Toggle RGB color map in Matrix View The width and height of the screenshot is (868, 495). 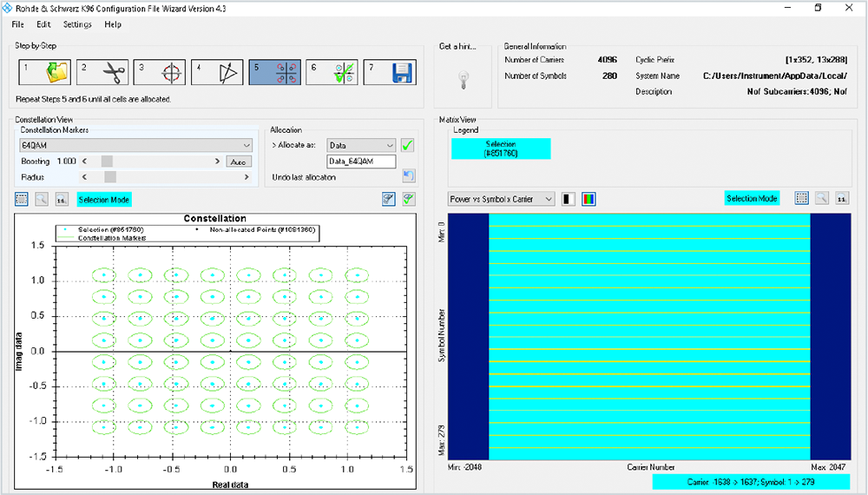point(589,199)
